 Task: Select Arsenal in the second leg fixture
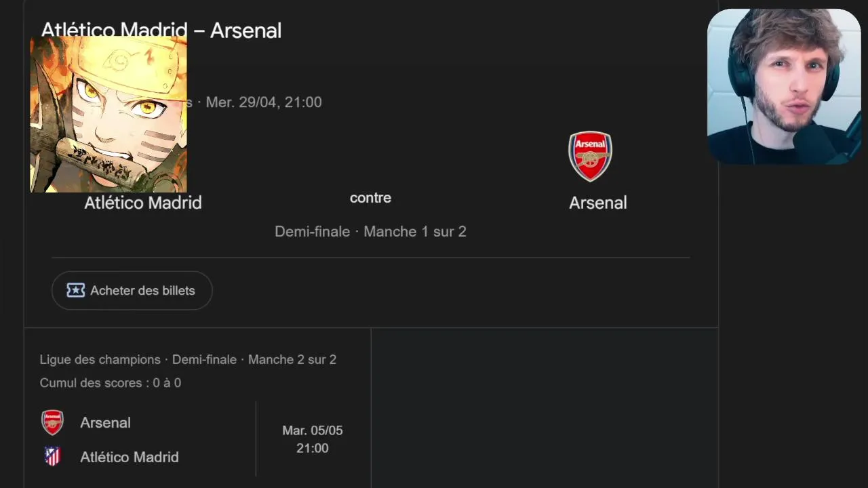pyautogui.click(x=105, y=422)
